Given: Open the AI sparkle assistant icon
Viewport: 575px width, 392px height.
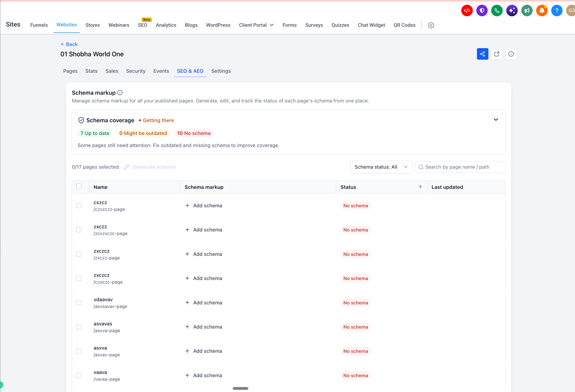Looking at the screenshot, I should [x=512, y=10].
